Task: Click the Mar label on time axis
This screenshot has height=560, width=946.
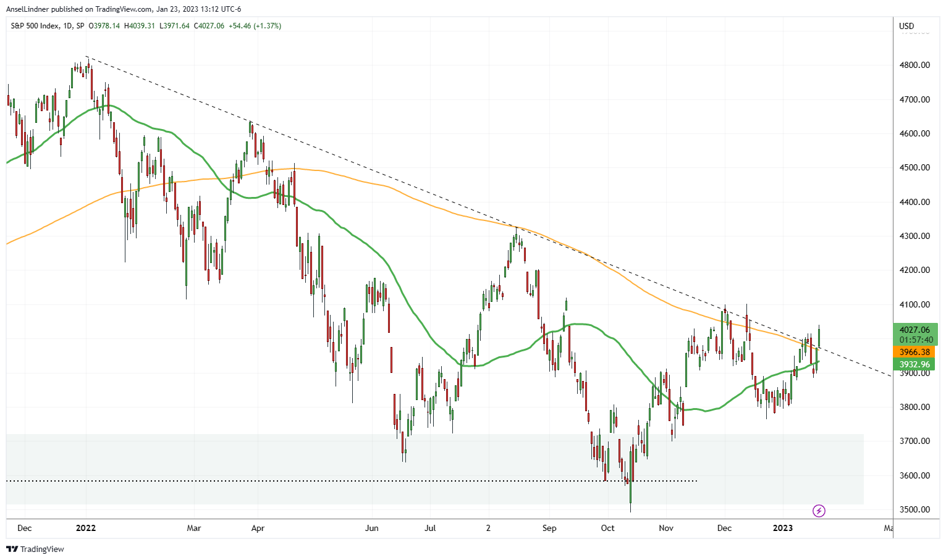Action: [194, 528]
